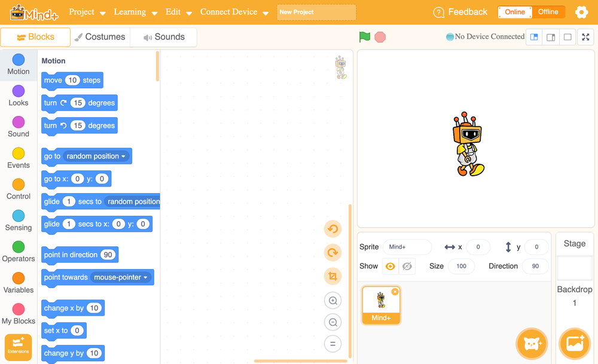Expand the Connect Device menu
This screenshot has height=364, width=598.
click(234, 12)
